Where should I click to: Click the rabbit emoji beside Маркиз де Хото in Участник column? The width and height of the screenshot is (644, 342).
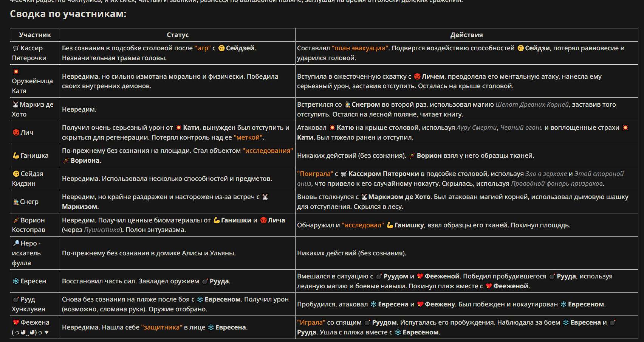(x=15, y=105)
